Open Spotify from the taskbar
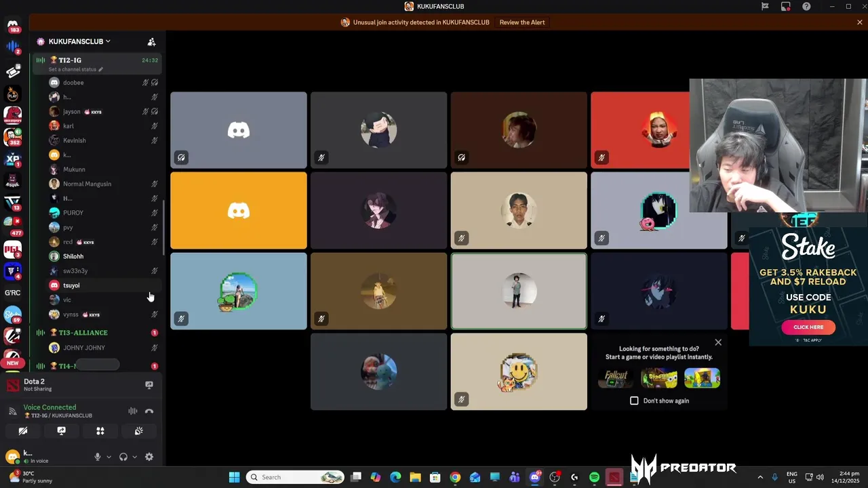 (x=594, y=477)
